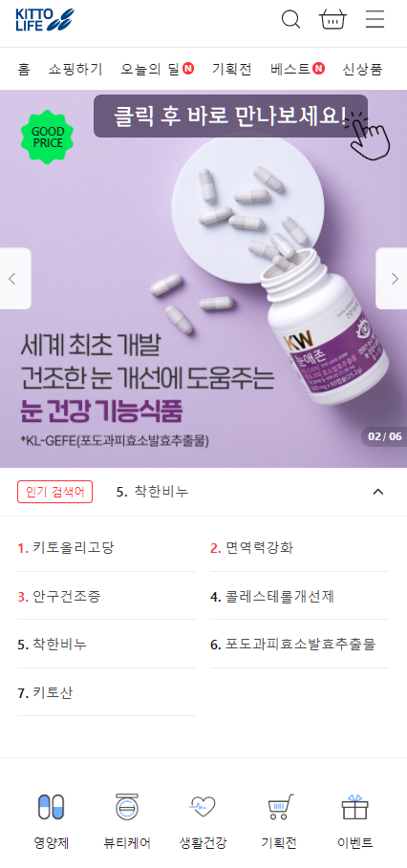Image resolution: width=407 pixels, height=868 pixels.
Task: Collapse the 인기 검색어 list chevron
Action: tap(378, 492)
